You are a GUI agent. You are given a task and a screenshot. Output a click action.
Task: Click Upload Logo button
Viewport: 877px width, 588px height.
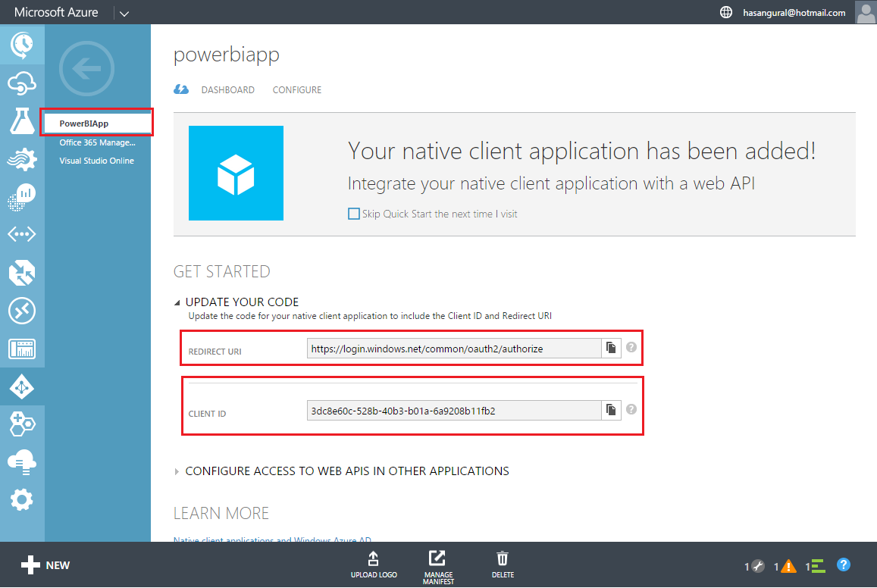(374, 565)
